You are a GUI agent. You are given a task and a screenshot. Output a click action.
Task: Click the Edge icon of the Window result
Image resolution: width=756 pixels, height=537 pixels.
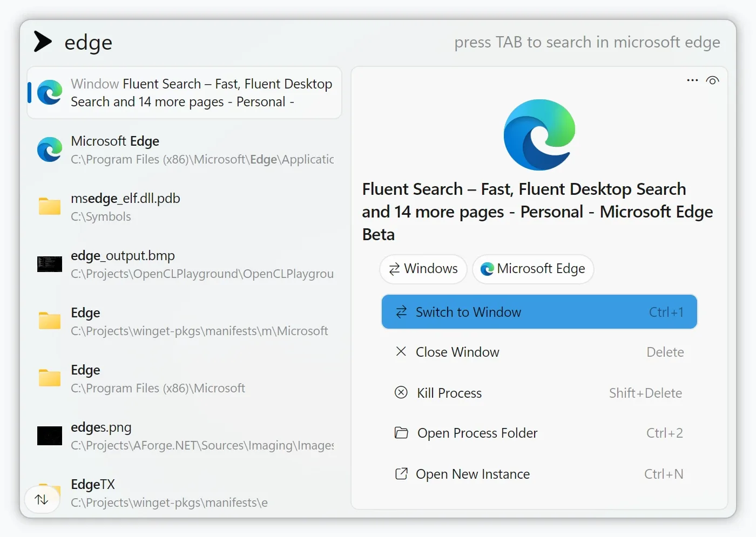coord(50,92)
